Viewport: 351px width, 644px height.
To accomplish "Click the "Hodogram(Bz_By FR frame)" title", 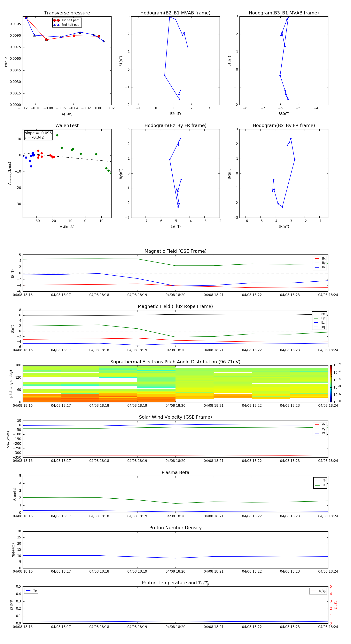I will pyautogui.click(x=175, y=125).
